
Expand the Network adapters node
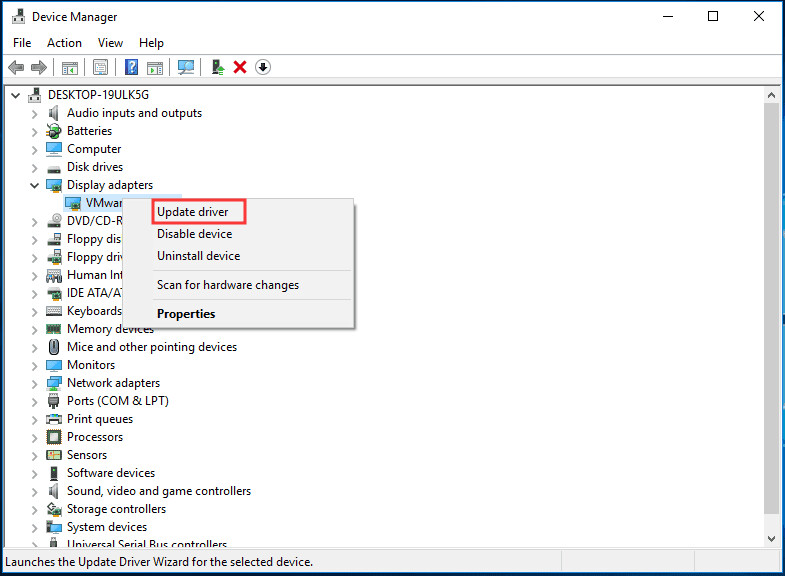pyautogui.click(x=35, y=384)
